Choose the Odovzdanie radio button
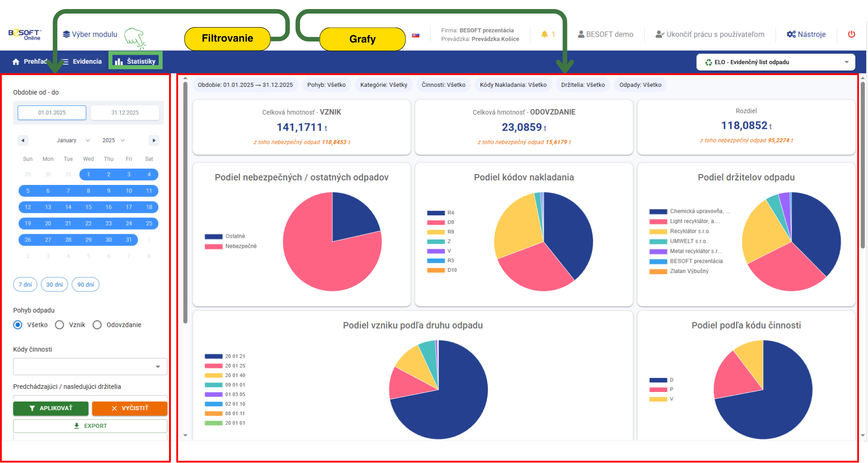This screenshot has height=463, width=868. coord(97,325)
